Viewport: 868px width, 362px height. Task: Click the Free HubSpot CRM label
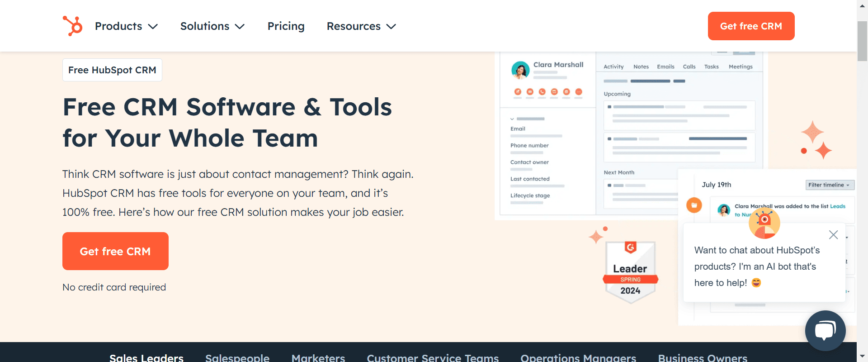tap(112, 70)
